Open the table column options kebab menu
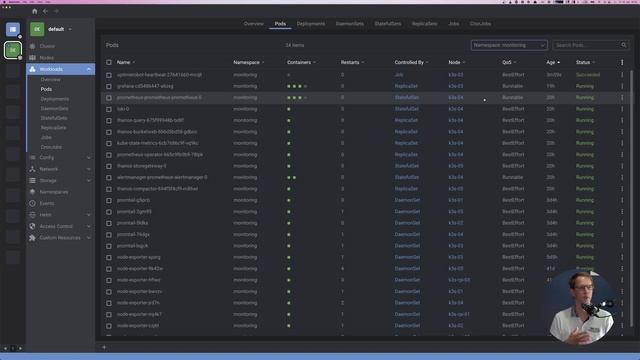The width and height of the screenshot is (640, 360). pos(622,62)
